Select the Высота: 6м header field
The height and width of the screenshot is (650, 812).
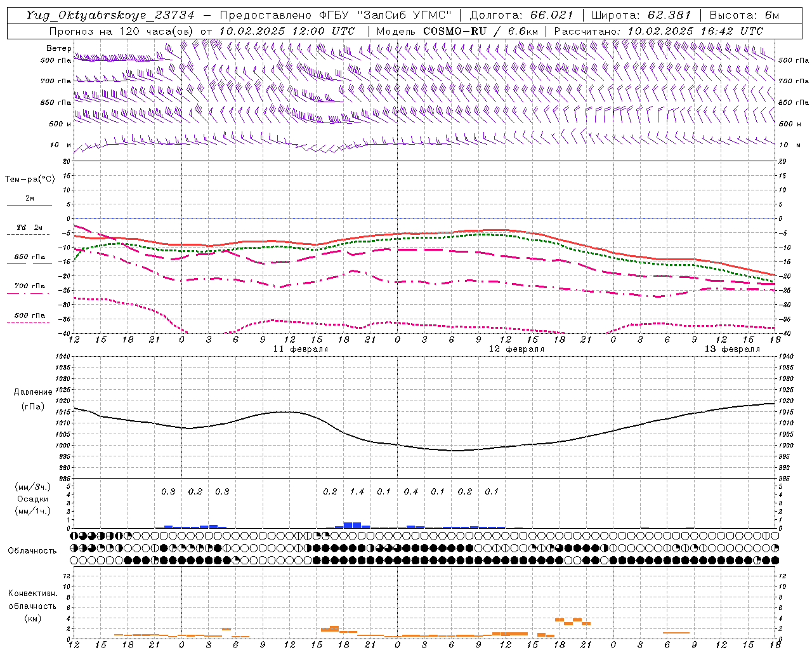point(744,15)
